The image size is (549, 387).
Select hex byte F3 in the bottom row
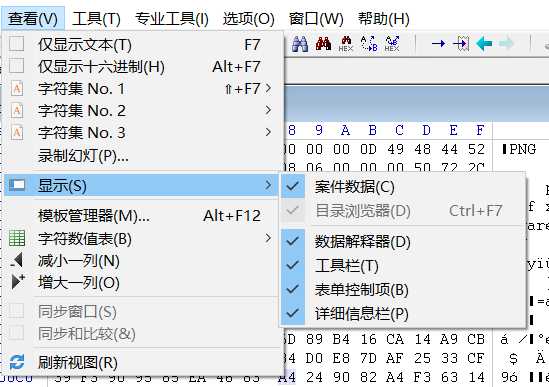coord(422,377)
